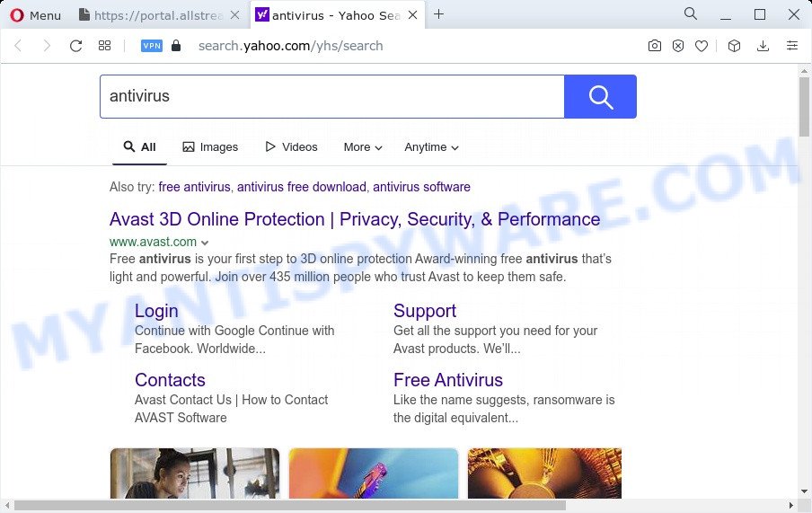Expand the Anytime filter dropdown
The height and width of the screenshot is (513, 812).
431,147
